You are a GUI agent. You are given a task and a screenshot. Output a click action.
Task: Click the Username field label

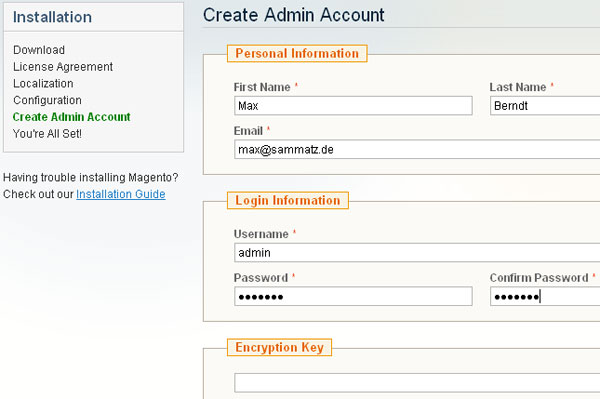[261, 234]
